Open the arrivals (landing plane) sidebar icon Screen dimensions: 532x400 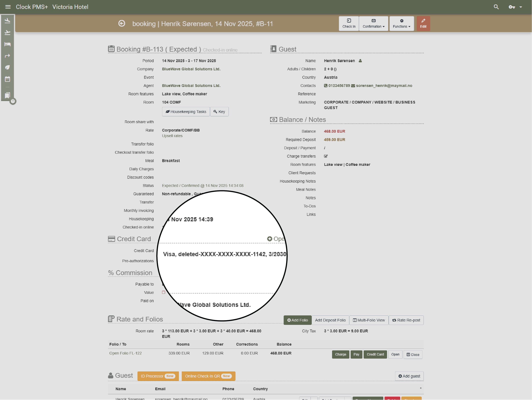(x=7, y=21)
